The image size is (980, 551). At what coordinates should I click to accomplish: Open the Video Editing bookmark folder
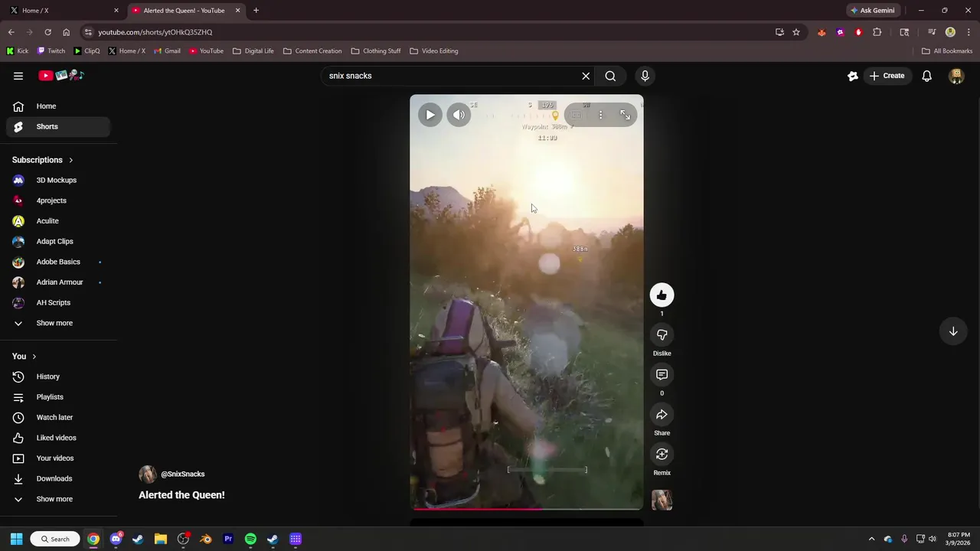point(434,51)
